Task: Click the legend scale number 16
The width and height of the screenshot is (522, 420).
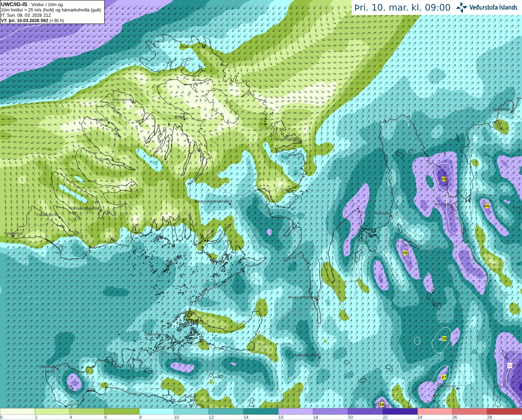Action: 281,417
